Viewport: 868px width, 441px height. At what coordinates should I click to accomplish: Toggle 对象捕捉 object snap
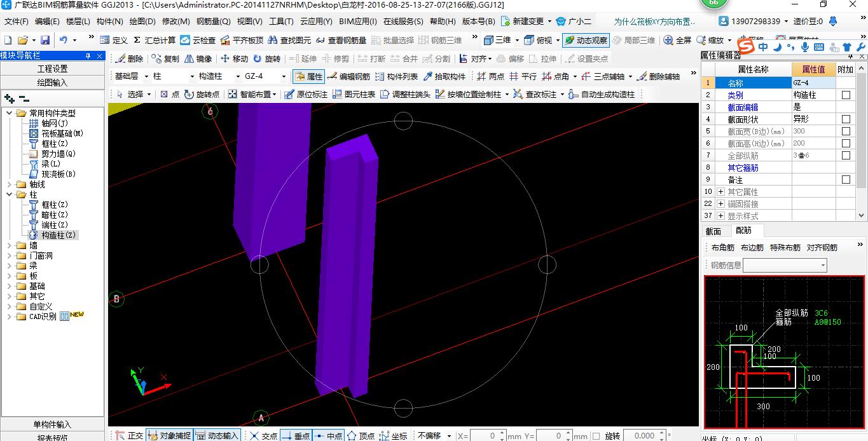[169, 435]
